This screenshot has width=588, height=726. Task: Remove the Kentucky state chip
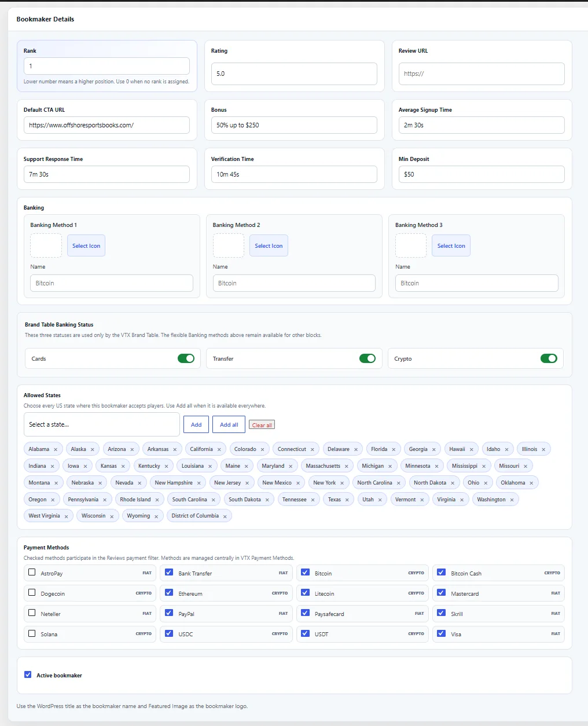click(166, 467)
